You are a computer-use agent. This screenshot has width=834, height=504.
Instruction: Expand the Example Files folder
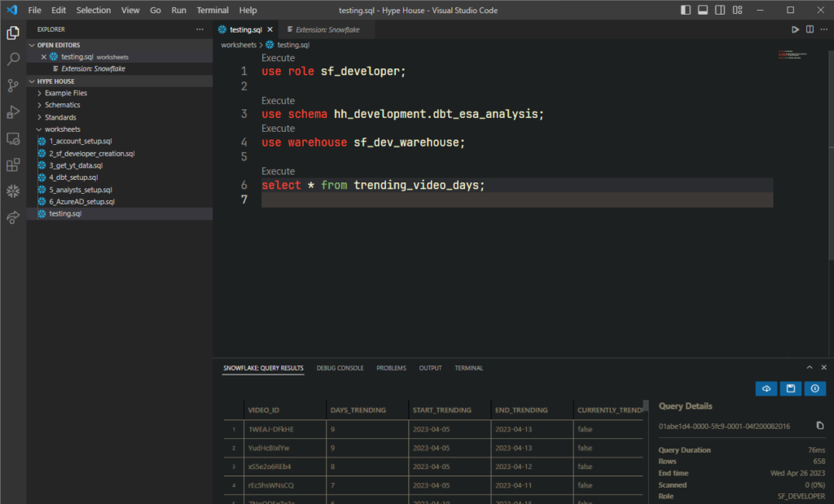(65, 93)
